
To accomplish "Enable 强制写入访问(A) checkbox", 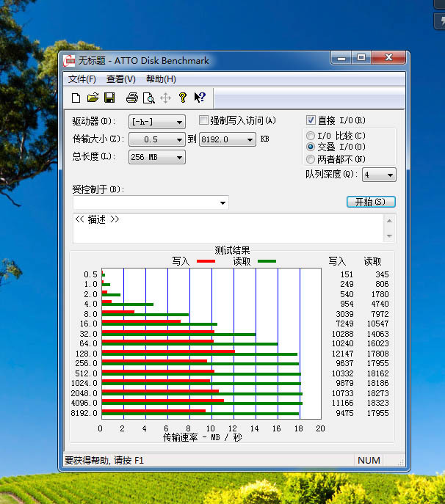I will click(203, 120).
